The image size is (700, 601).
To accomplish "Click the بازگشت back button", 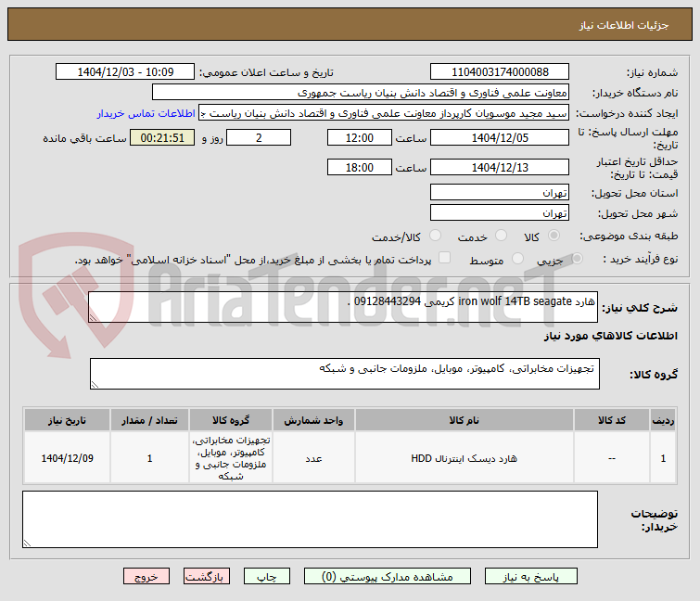I will 206,577.
